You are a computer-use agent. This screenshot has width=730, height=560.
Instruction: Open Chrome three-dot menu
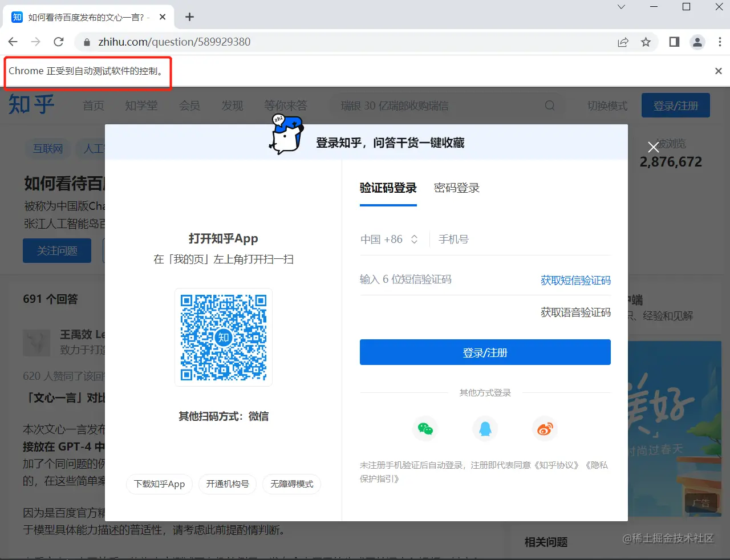coord(720,42)
